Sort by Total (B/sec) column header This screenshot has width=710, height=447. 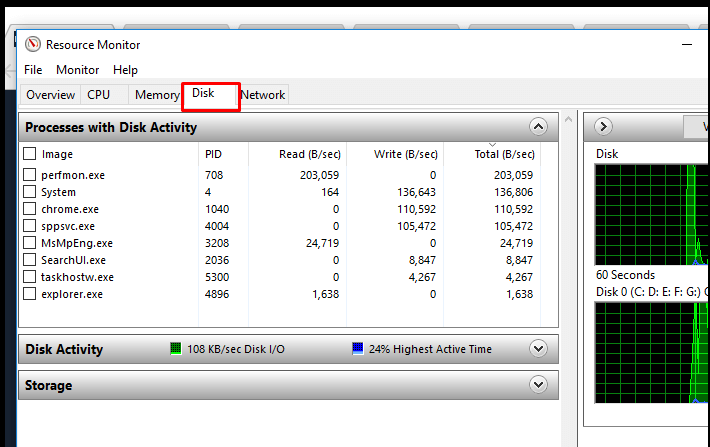(504, 154)
